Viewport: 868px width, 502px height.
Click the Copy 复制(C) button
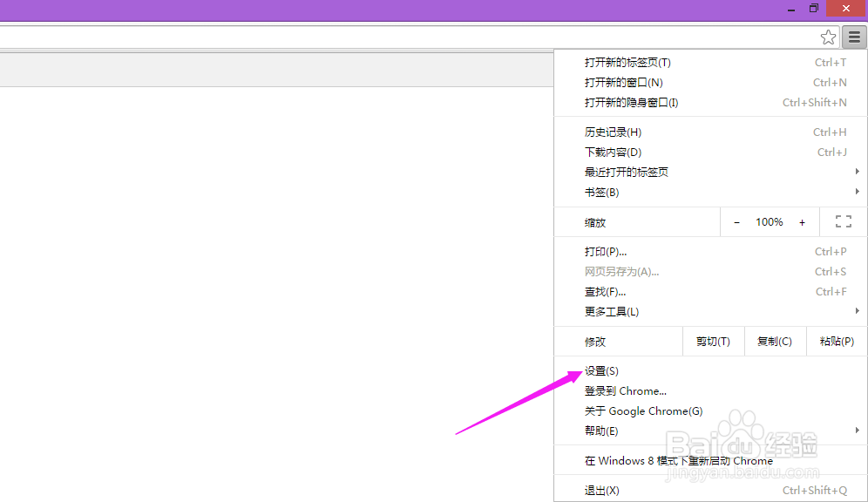coord(775,342)
